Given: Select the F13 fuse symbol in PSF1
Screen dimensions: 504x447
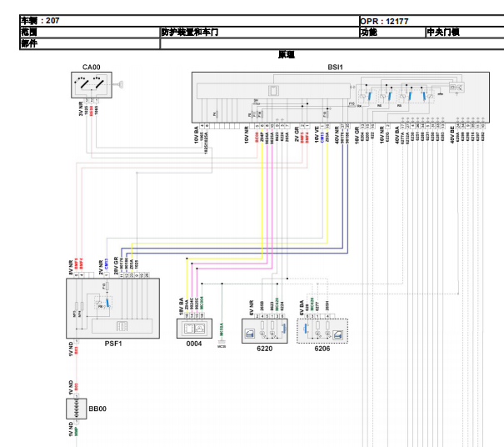Looking at the screenshot, I should tap(107, 286).
